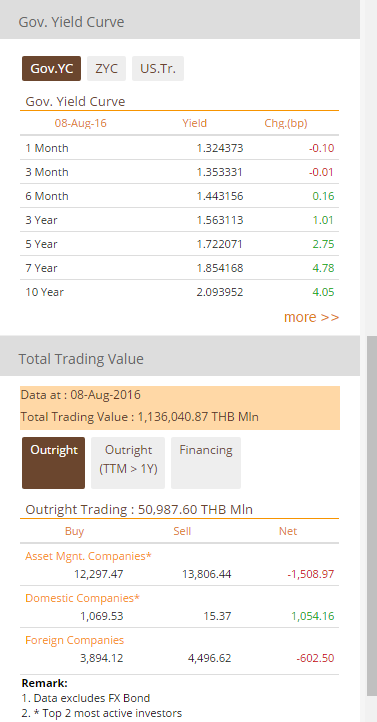Click the Asset Mgnt. Companies link
The image size is (377, 722).
88,556
